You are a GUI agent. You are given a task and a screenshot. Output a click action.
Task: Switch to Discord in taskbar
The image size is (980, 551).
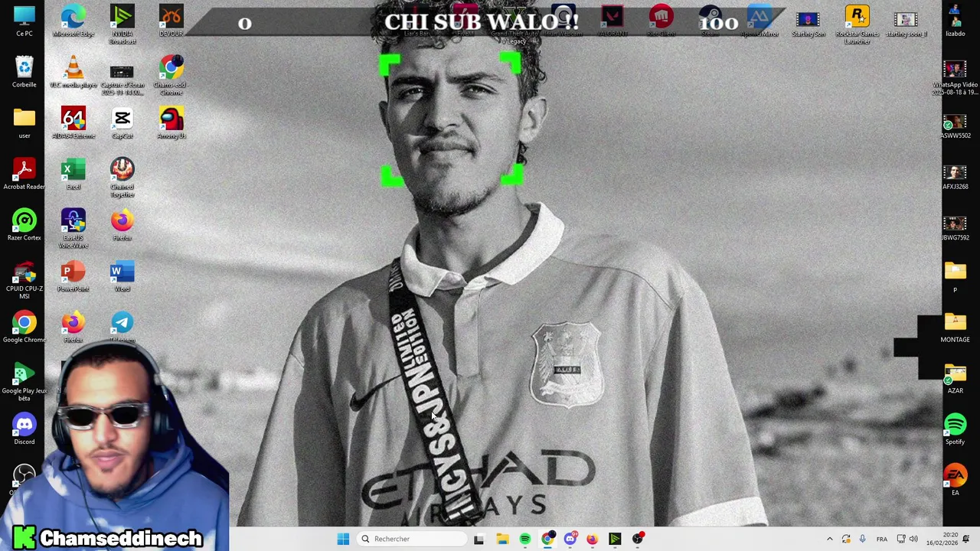click(570, 539)
